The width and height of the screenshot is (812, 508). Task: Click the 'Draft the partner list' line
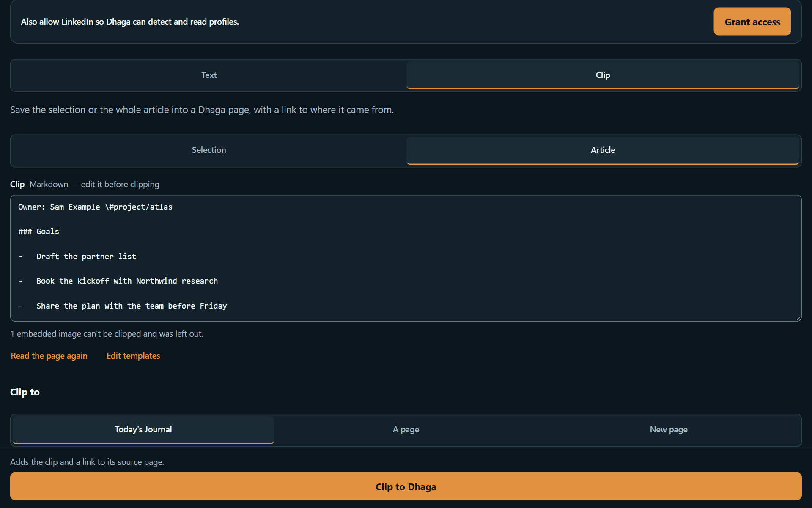click(77, 257)
